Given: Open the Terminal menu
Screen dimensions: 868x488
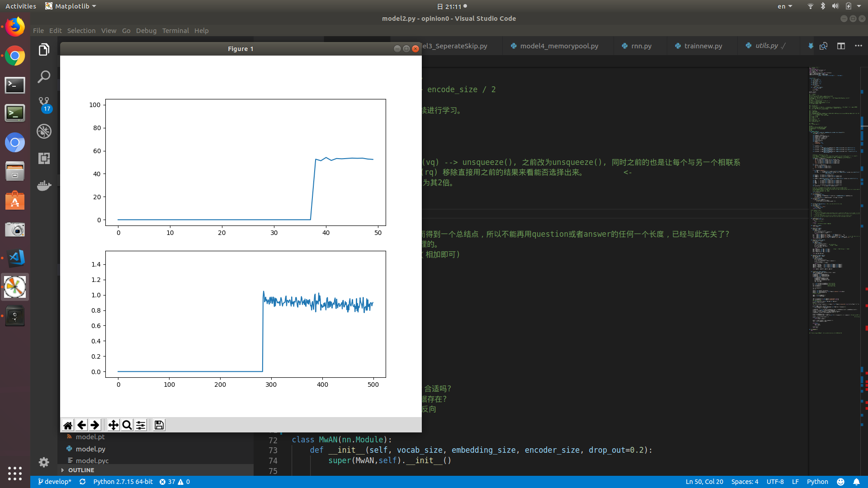Looking at the screenshot, I should [x=175, y=31].
